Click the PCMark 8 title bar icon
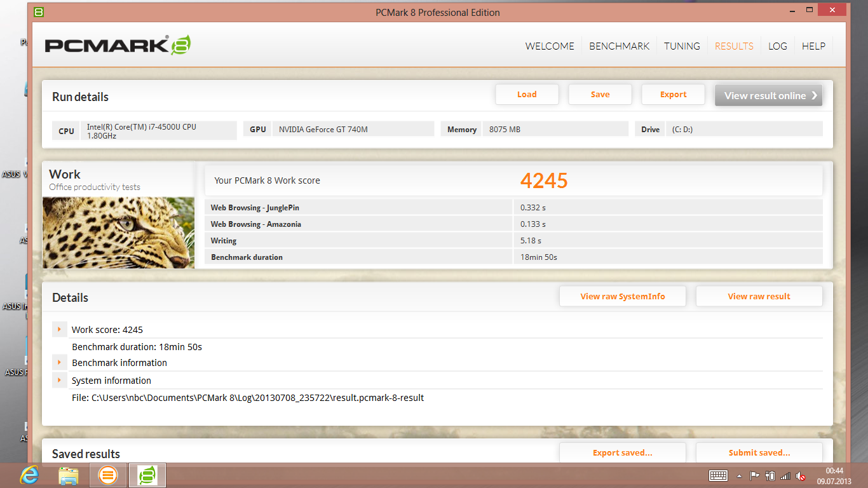Viewport: 868px width, 488px height. pyautogui.click(x=39, y=12)
